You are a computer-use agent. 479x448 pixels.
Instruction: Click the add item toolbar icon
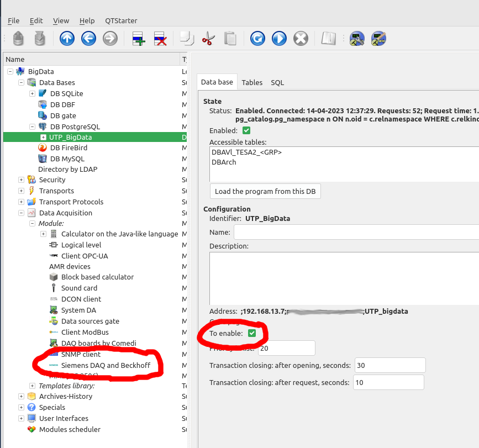tap(139, 39)
